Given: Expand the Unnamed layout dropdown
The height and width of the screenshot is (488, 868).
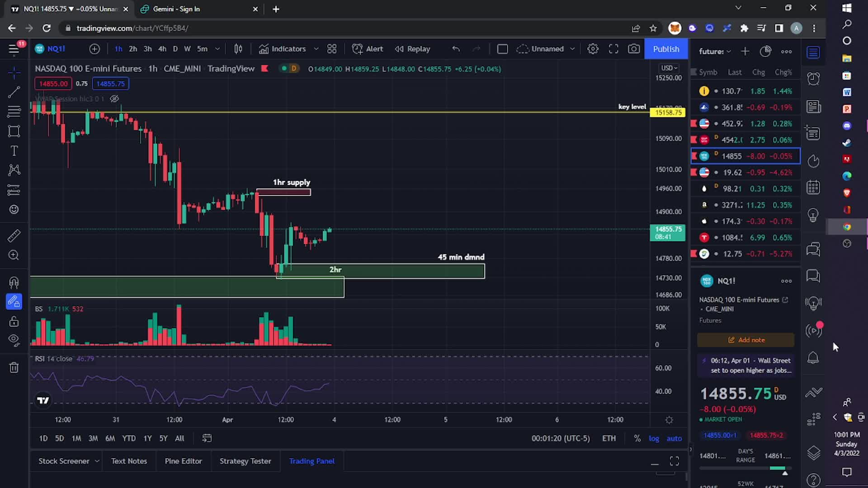Looking at the screenshot, I should tap(572, 49).
